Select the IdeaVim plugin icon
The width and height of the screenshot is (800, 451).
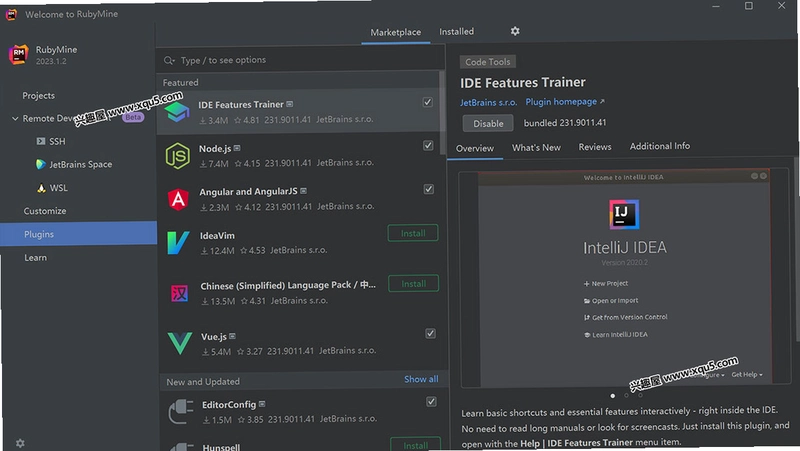tap(179, 242)
